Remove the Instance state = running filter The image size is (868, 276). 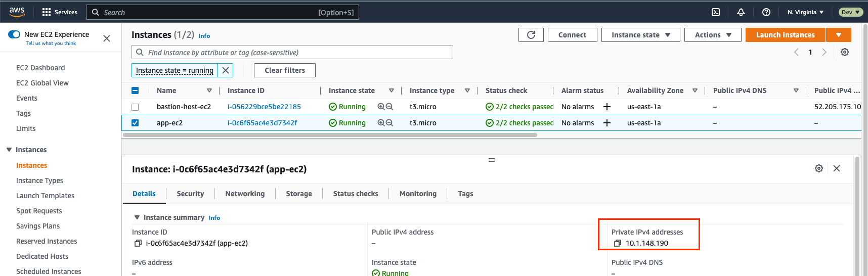point(226,70)
